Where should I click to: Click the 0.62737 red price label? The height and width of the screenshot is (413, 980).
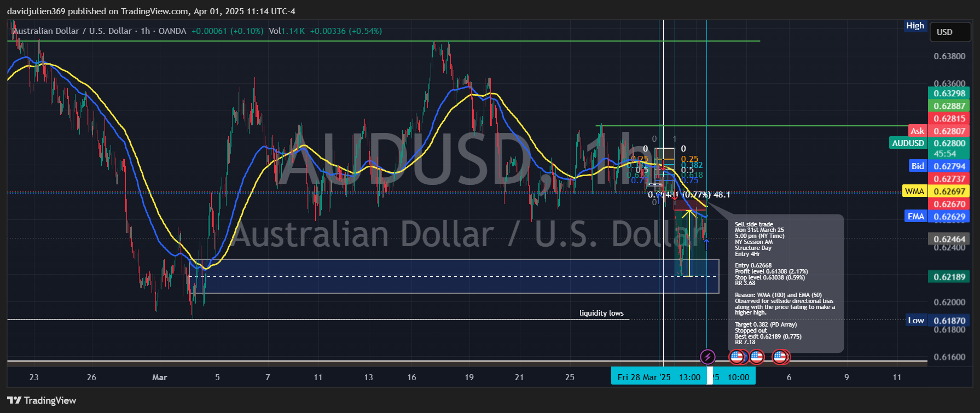949,178
